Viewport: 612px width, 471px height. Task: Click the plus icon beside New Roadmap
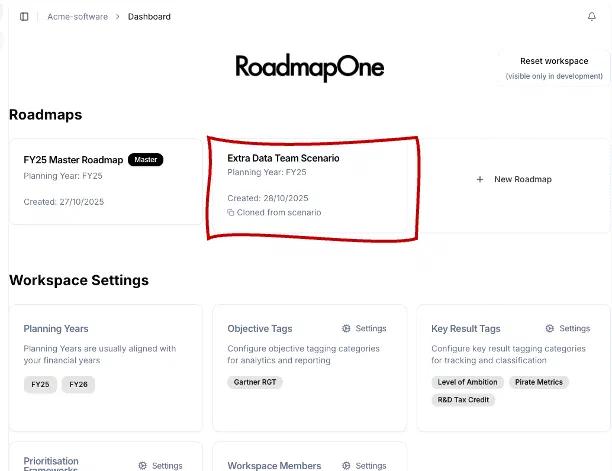pos(480,180)
